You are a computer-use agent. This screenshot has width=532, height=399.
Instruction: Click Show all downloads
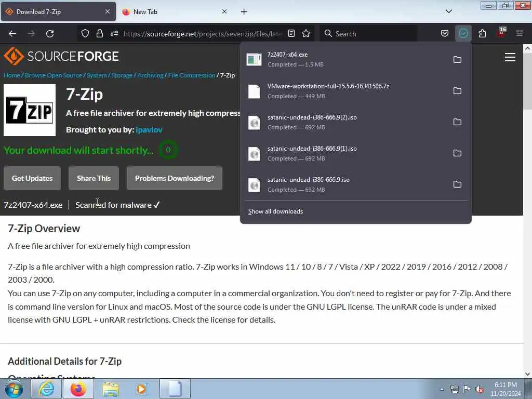click(x=275, y=211)
